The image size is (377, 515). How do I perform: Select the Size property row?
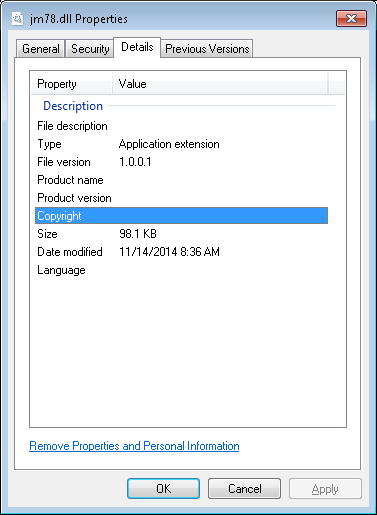click(181, 234)
